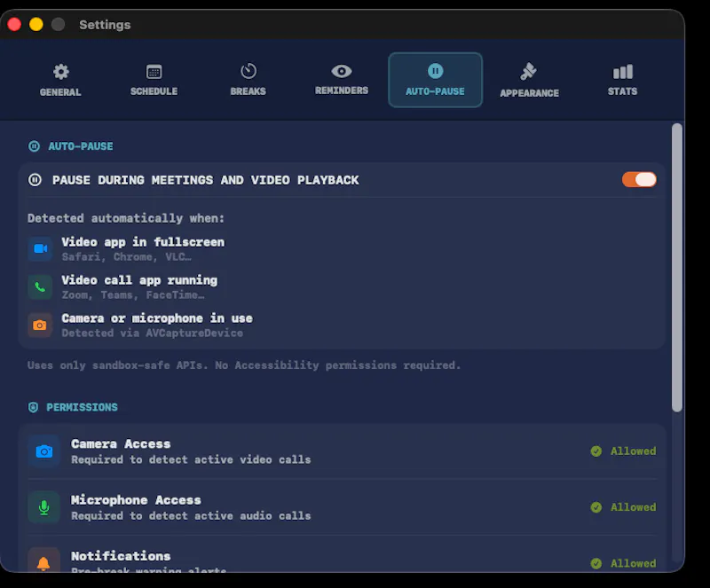Open the Reminders tab eye icon
710x588 pixels.
(342, 71)
